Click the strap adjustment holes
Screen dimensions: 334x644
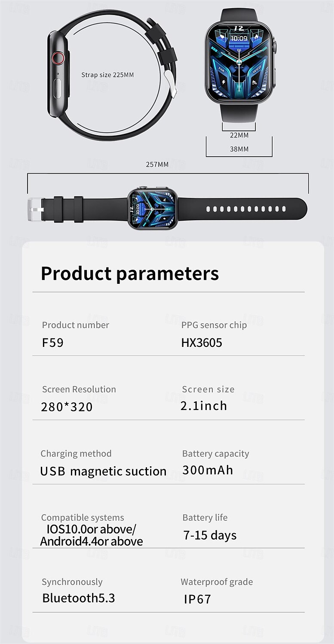pyautogui.click(x=246, y=209)
